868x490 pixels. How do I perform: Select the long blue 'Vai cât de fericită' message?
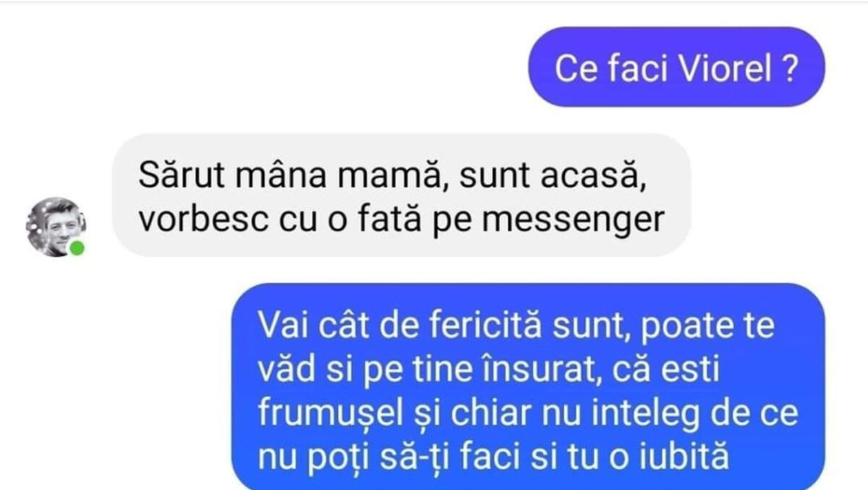(x=529, y=389)
